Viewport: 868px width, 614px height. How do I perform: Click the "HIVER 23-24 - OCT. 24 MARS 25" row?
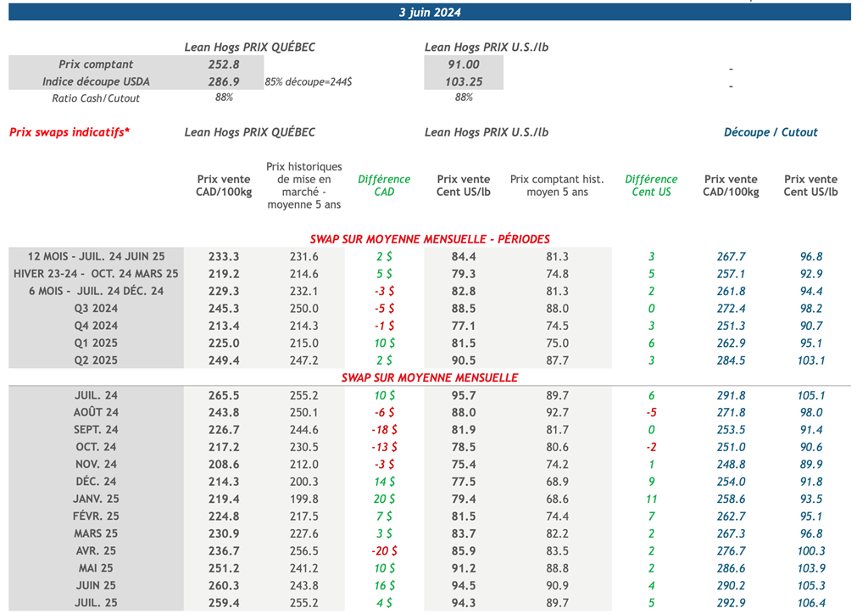[96, 274]
